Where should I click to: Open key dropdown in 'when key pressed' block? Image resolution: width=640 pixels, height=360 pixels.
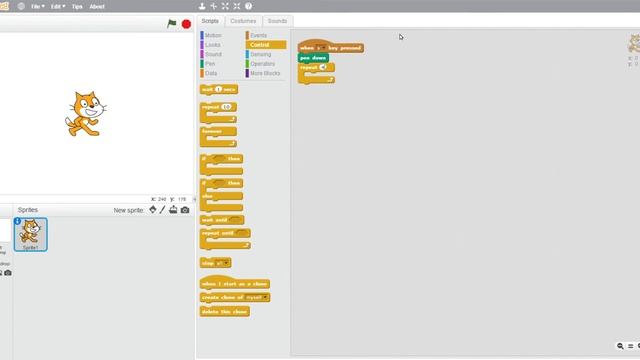click(321, 48)
